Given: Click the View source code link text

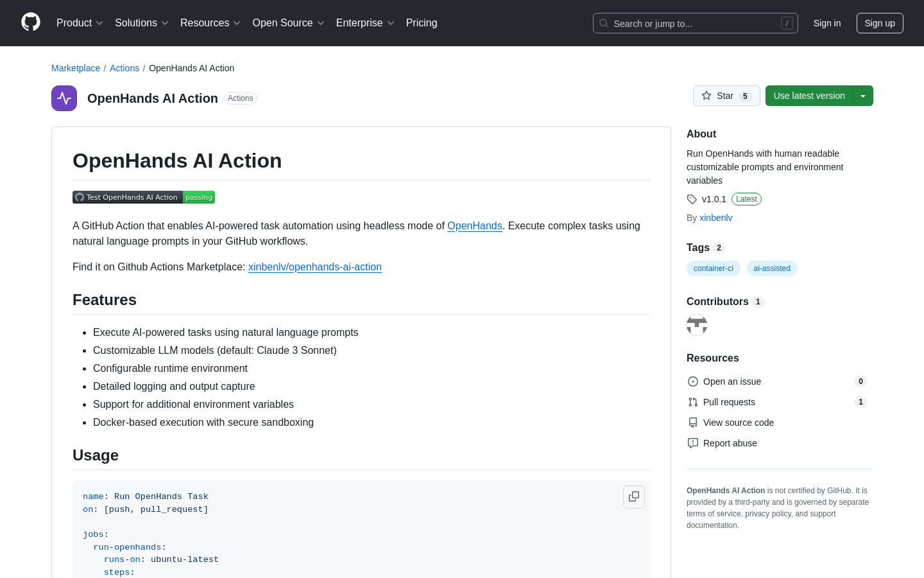Looking at the screenshot, I should coord(739,423).
